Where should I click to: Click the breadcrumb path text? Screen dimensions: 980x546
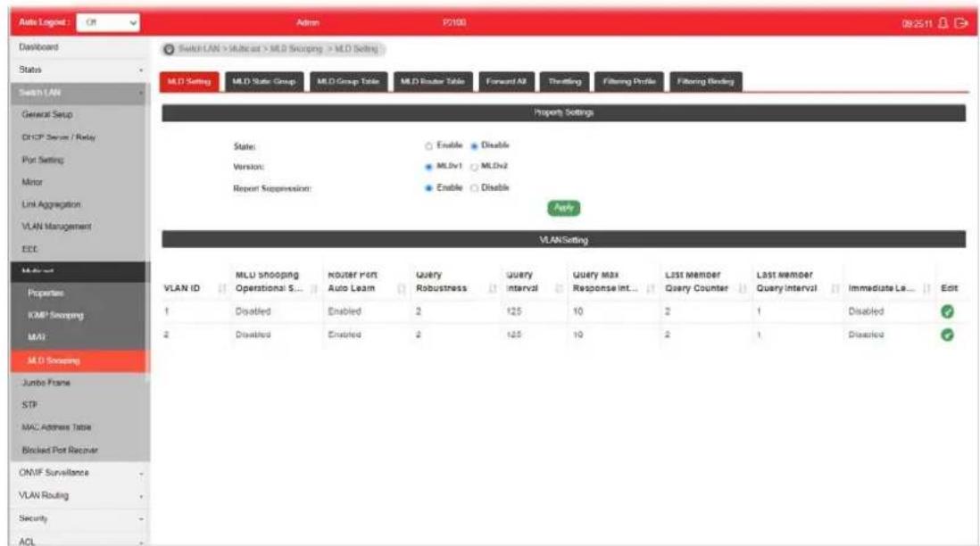click(278, 49)
